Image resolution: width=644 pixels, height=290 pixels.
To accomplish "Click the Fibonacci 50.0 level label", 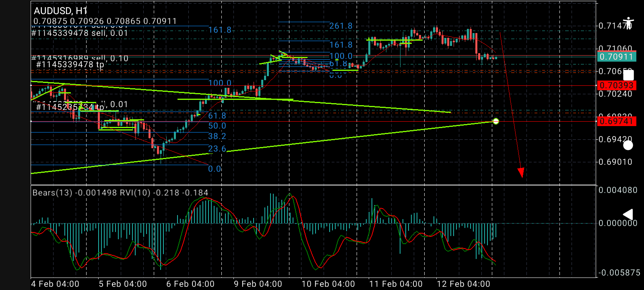I will 217,126.
